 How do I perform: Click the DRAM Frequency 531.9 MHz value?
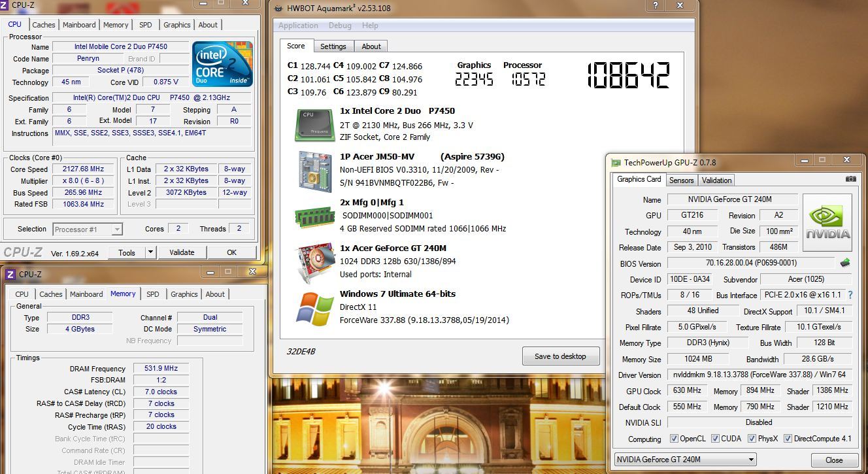pos(161,369)
